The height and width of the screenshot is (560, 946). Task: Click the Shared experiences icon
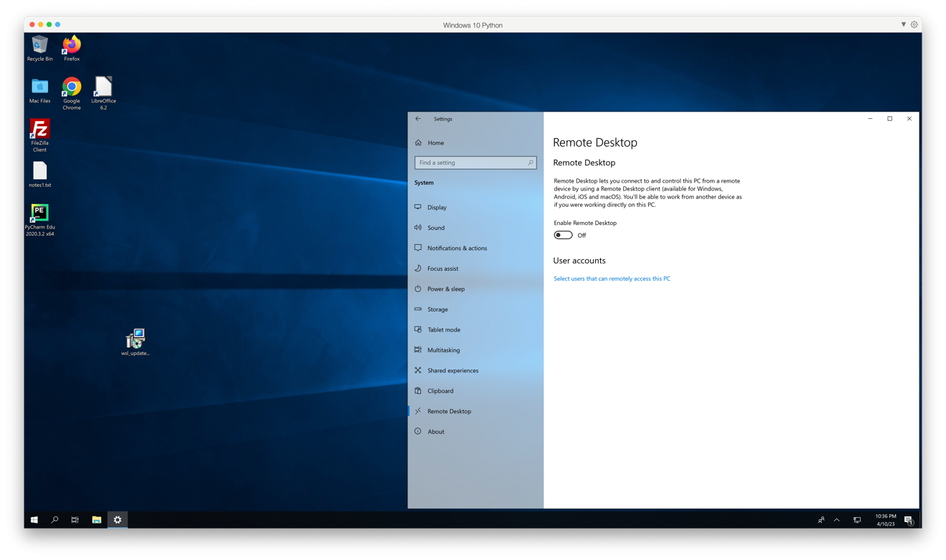418,370
